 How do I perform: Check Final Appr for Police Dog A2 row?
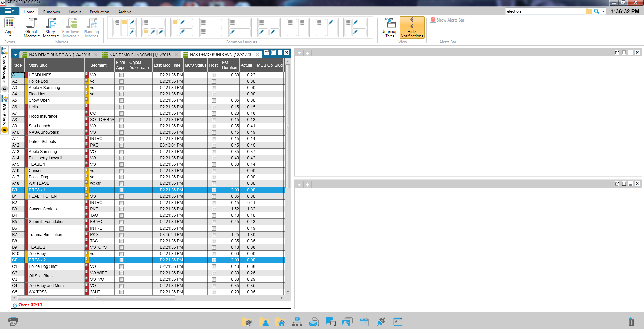(121, 82)
